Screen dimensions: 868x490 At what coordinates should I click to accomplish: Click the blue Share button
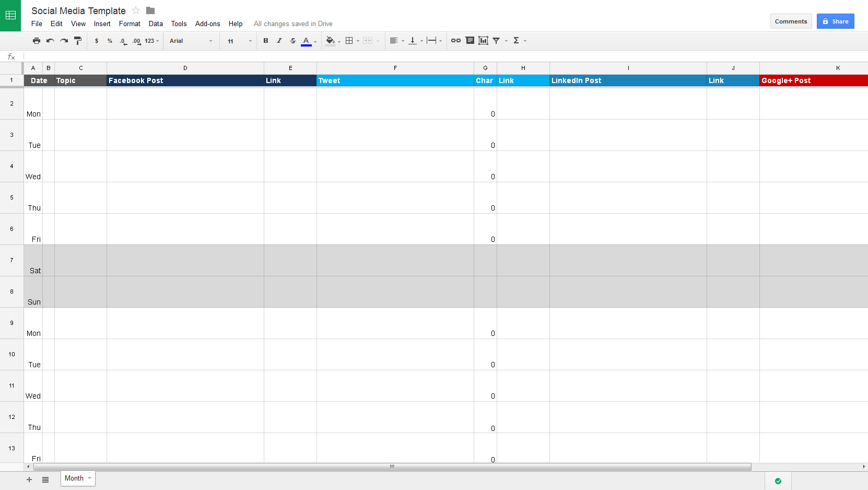click(x=836, y=21)
